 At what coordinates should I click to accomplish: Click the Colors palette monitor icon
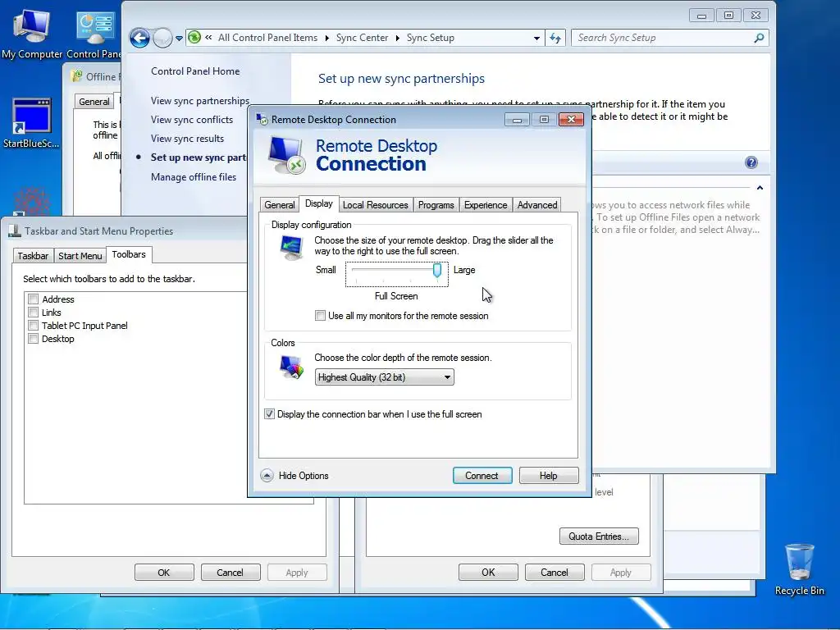(291, 367)
